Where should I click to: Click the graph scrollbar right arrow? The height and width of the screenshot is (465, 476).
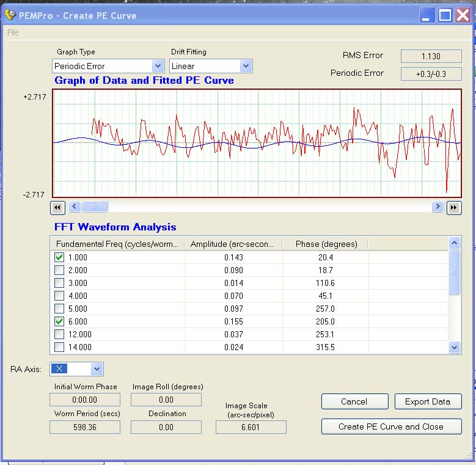point(438,207)
